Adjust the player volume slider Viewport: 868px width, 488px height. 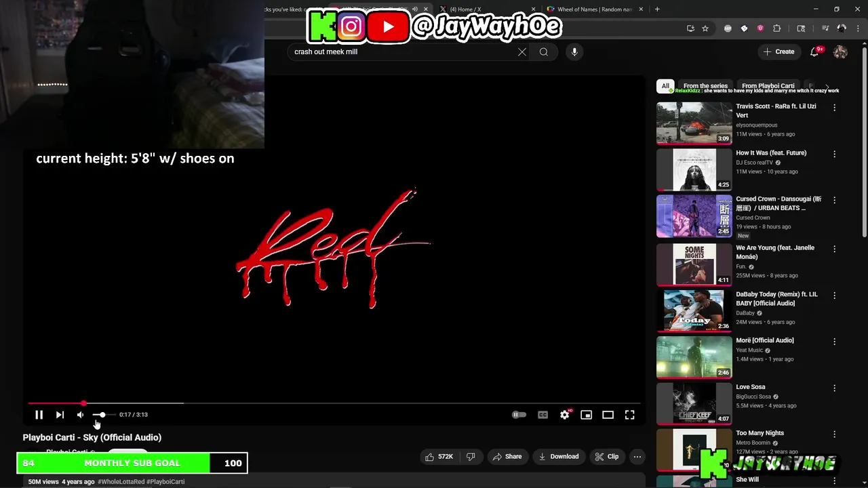(x=103, y=415)
